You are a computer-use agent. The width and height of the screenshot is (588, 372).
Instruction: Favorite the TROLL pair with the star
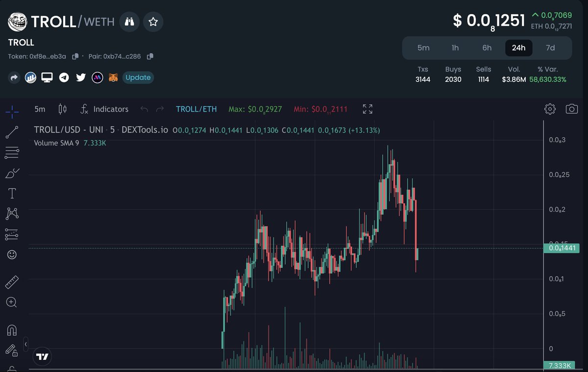click(x=153, y=22)
